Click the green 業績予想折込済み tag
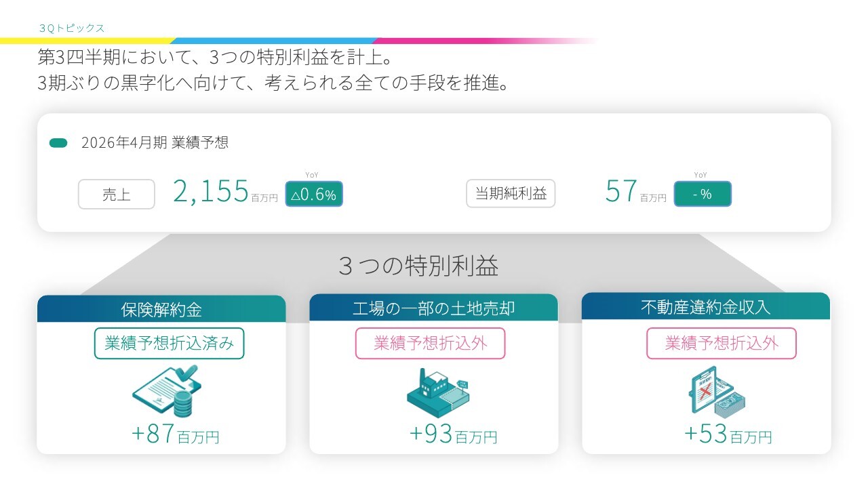This screenshot has width=868, height=488. [169, 344]
